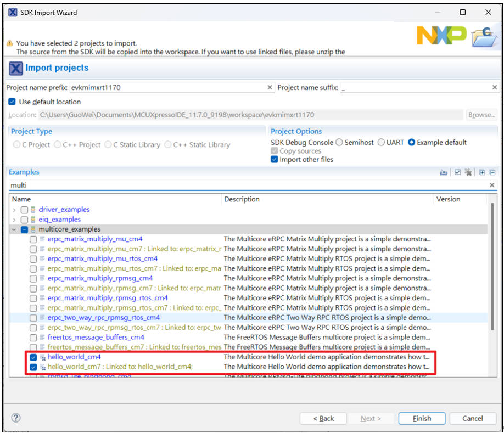Click the collapse-all minus icon in Examples

[x=492, y=172]
